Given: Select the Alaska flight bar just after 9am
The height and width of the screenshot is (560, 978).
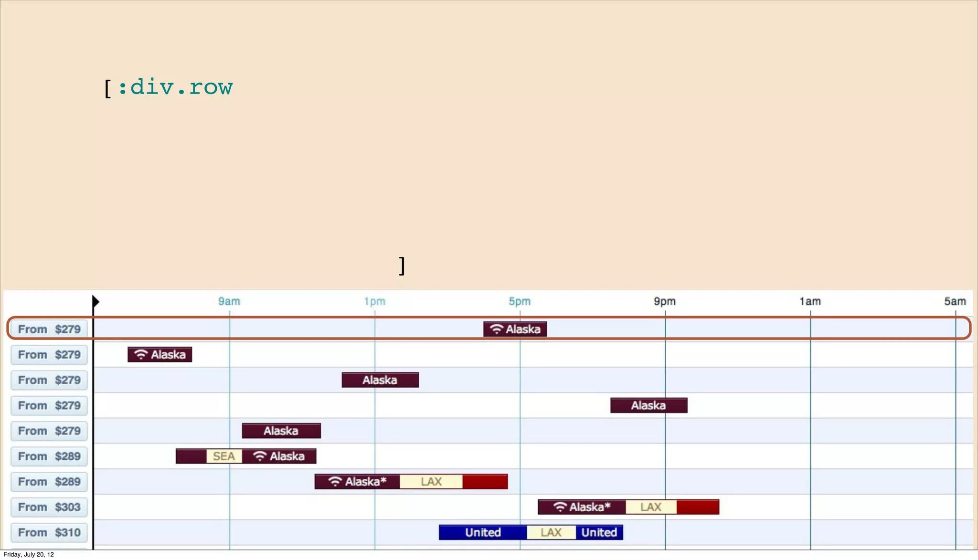Looking at the screenshot, I should point(281,431).
